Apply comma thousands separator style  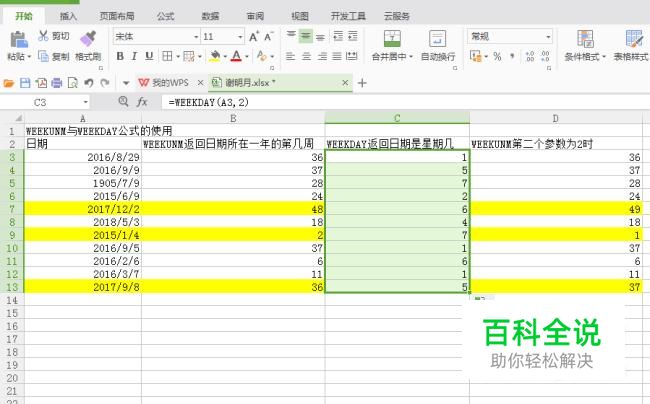(513, 56)
